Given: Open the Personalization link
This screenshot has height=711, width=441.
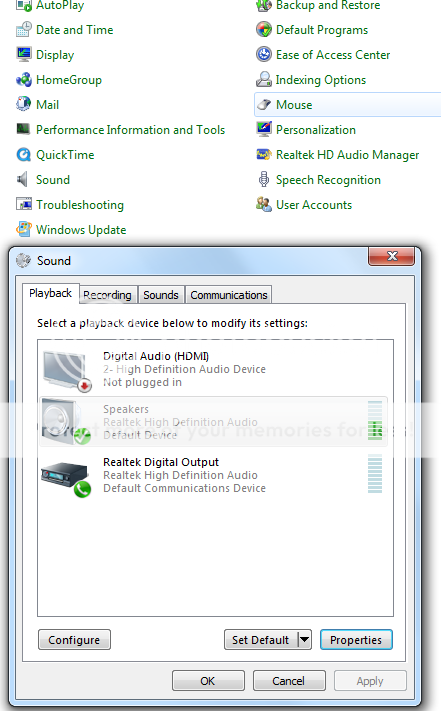Looking at the screenshot, I should coord(316,130).
